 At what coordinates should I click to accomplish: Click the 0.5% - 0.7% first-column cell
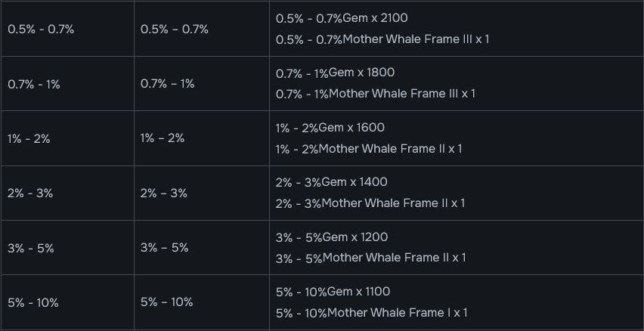tap(67, 29)
